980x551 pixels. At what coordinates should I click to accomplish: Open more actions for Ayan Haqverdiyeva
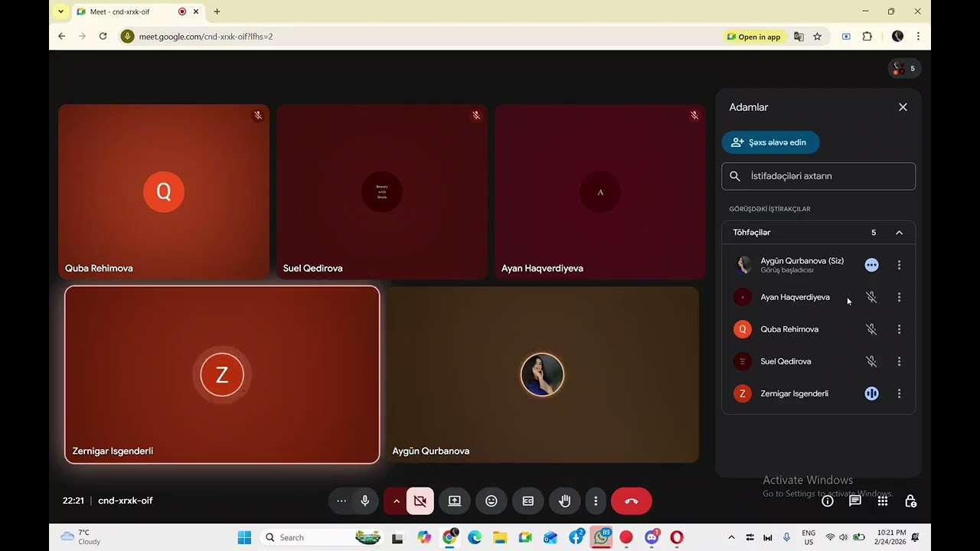point(899,297)
